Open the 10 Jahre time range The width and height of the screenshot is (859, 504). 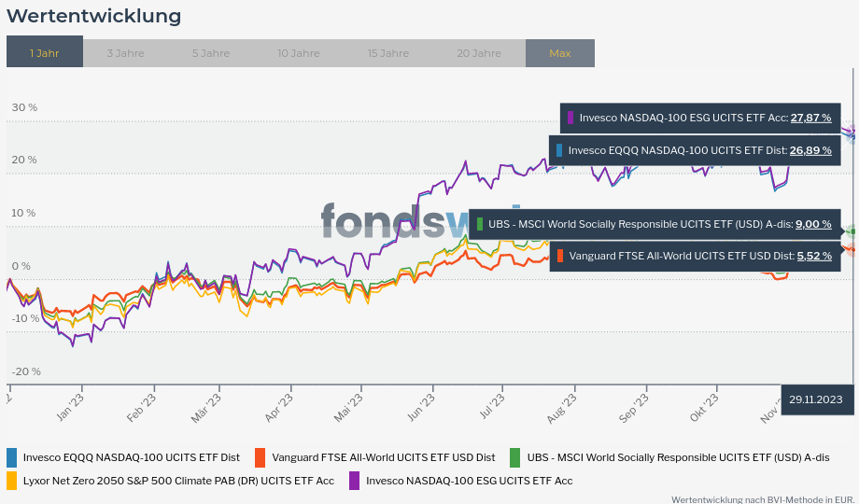pos(299,53)
